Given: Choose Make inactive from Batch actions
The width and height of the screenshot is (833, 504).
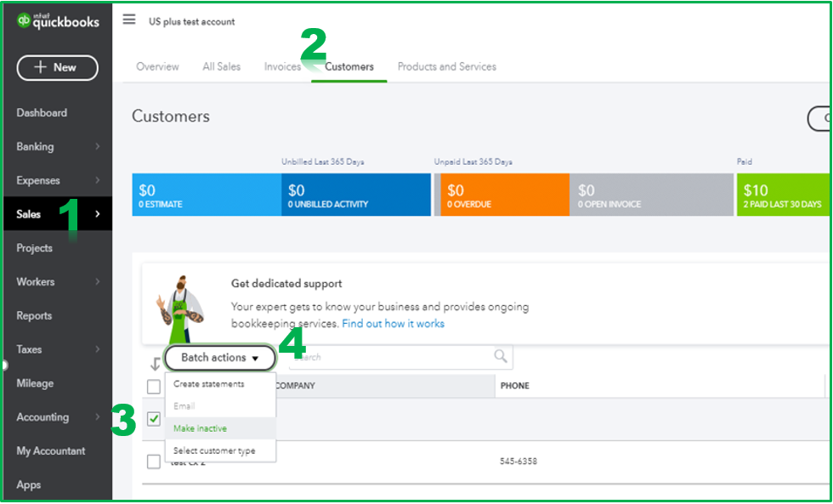Looking at the screenshot, I should (201, 428).
